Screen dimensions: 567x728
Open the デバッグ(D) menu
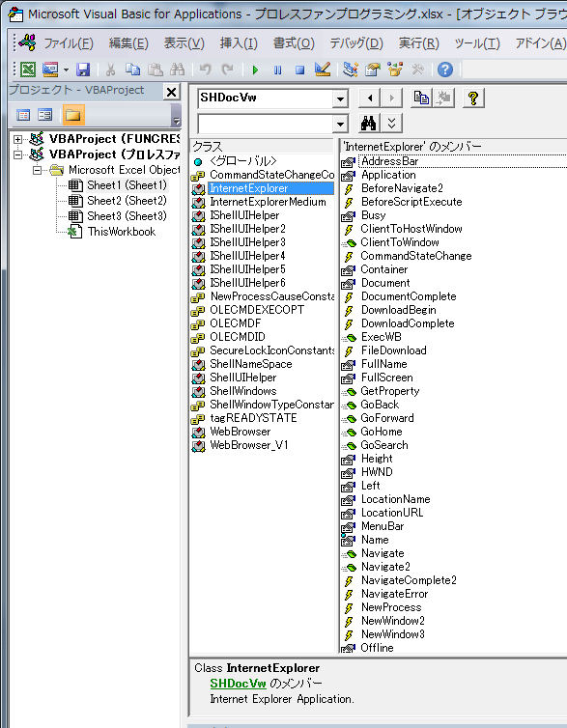(356, 43)
